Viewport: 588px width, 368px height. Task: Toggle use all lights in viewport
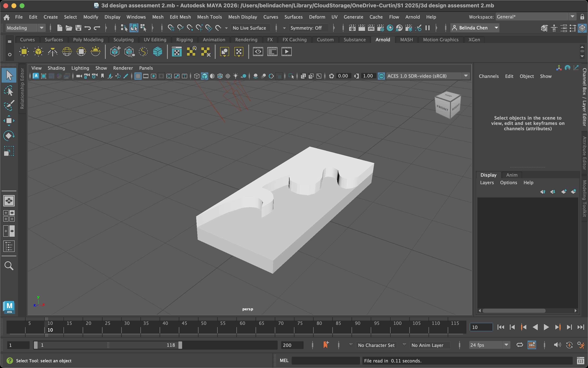click(x=235, y=76)
